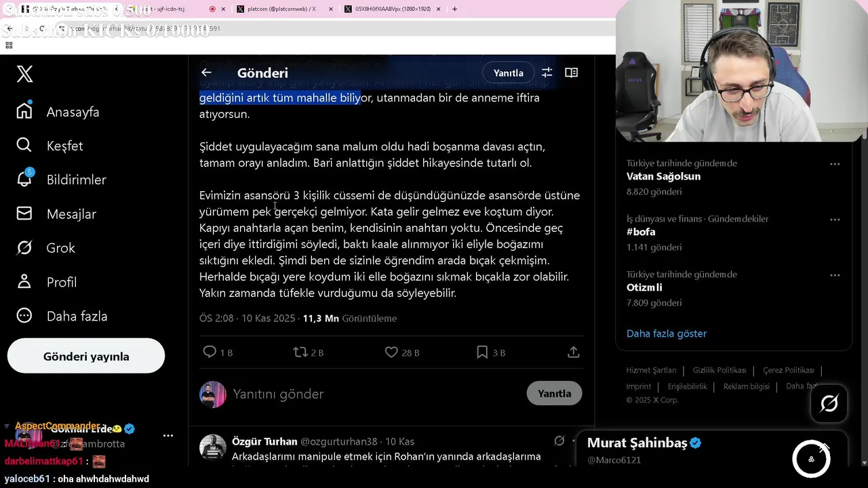Open a new browser tab
This screenshot has height=488, width=868.
point(454,9)
